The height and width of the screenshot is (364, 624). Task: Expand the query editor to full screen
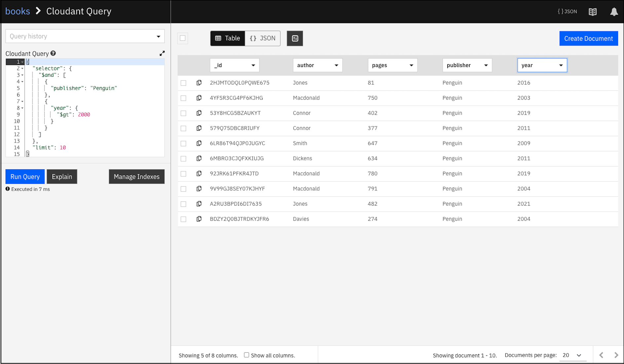(x=162, y=53)
